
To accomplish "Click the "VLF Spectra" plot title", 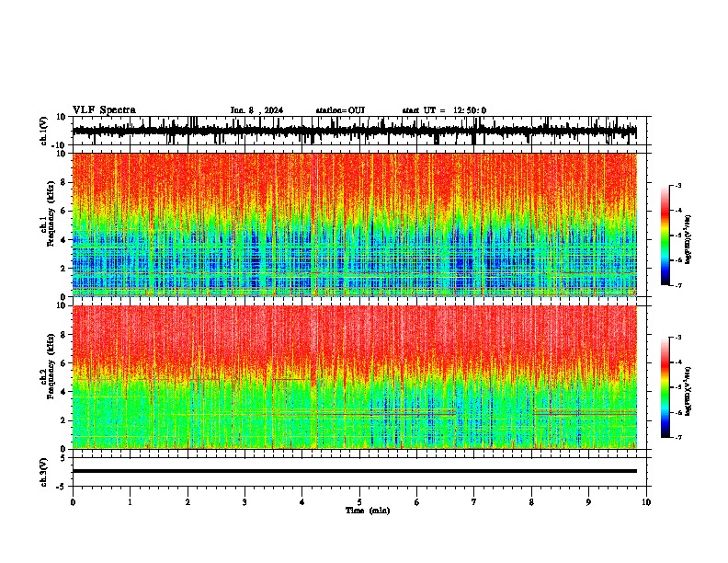I will tap(104, 110).
